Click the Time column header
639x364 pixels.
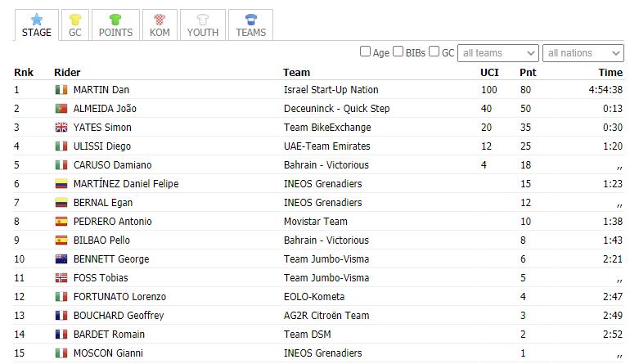click(610, 73)
